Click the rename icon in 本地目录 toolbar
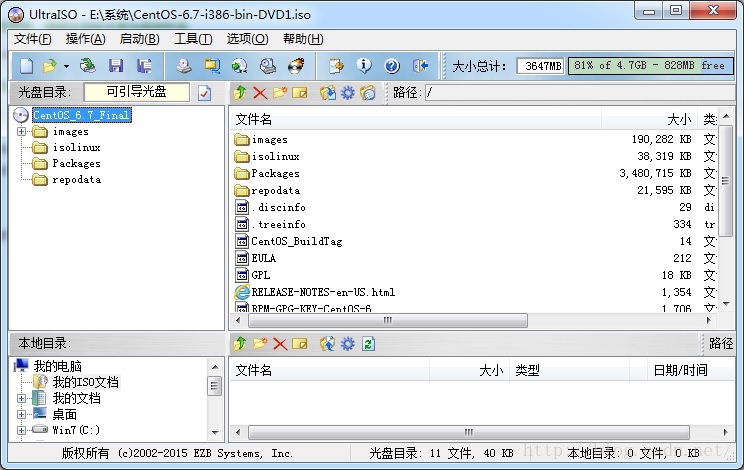The image size is (744, 470). (300, 343)
